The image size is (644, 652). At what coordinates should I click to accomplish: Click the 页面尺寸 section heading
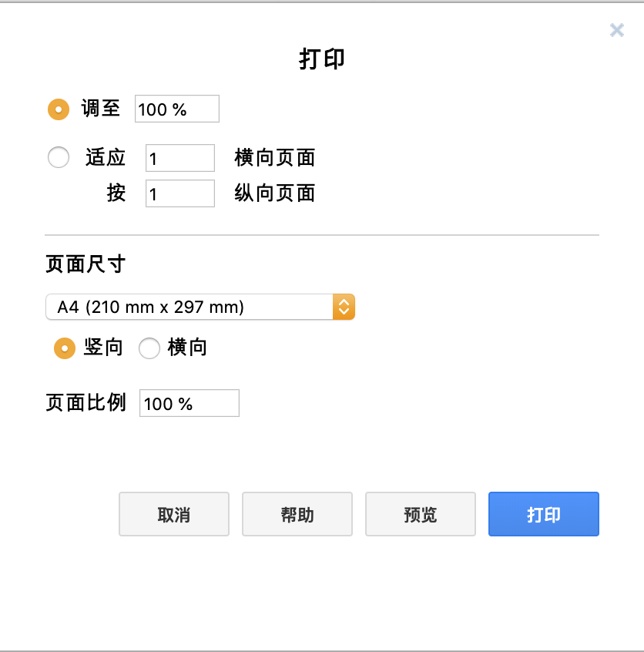[86, 264]
